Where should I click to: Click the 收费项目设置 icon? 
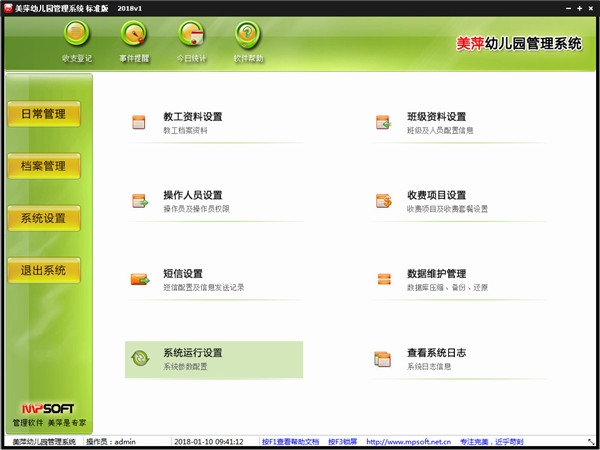pos(382,201)
